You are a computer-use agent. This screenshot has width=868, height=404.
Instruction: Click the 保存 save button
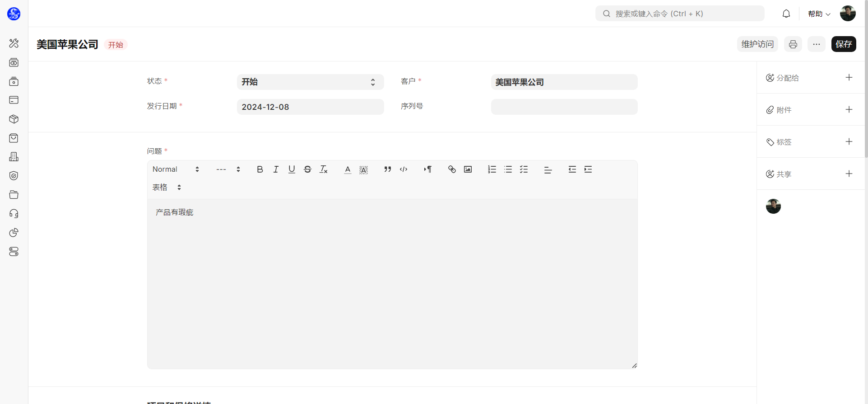[x=844, y=44]
